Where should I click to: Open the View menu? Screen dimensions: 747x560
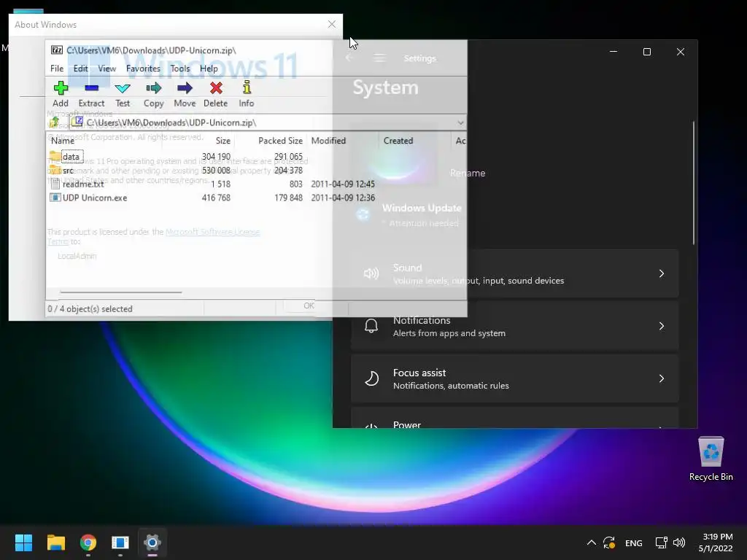coord(107,69)
